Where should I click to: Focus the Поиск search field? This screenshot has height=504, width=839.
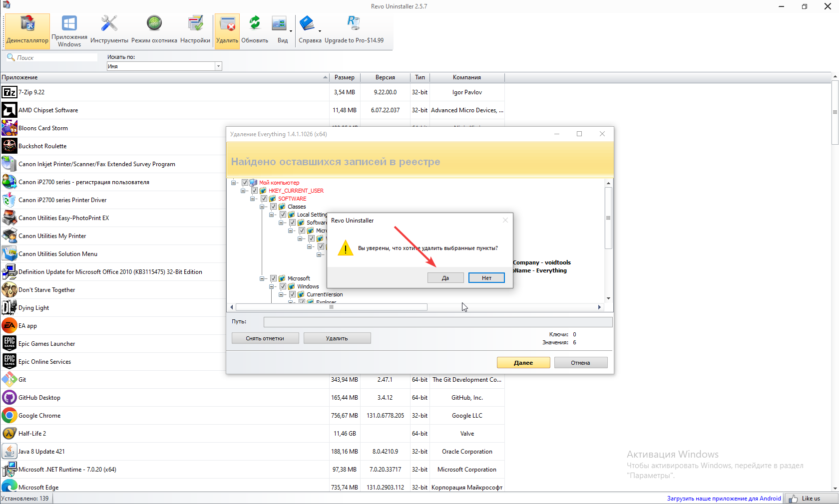click(51, 58)
